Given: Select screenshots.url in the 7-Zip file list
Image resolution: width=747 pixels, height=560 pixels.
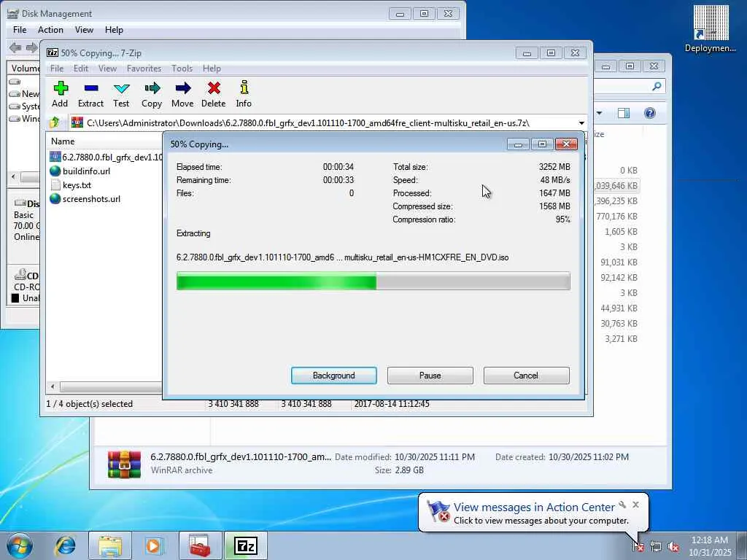Looking at the screenshot, I should point(91,198).
